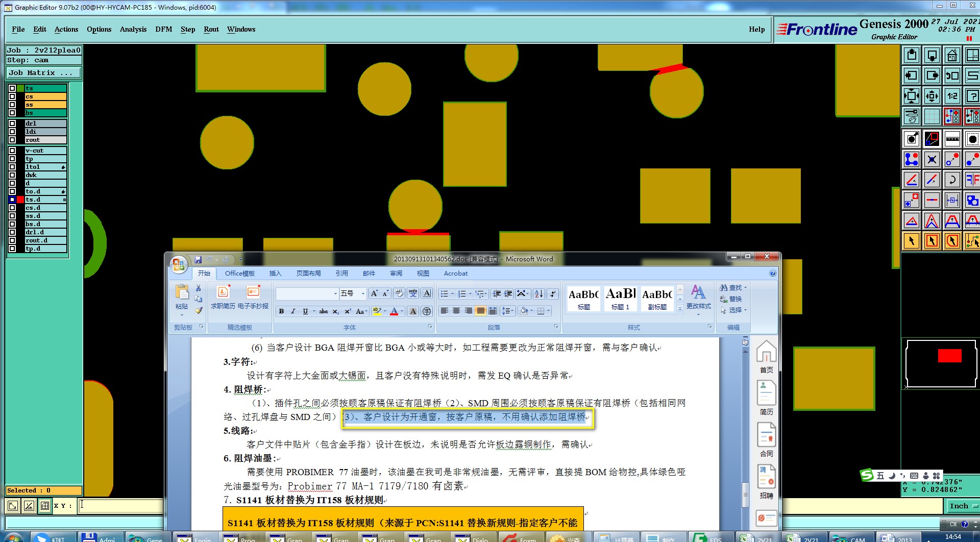Click the previous view icon in Genesis toolbar
The height and width of the screenshot is (542, 980).
[x=952, y=76]
